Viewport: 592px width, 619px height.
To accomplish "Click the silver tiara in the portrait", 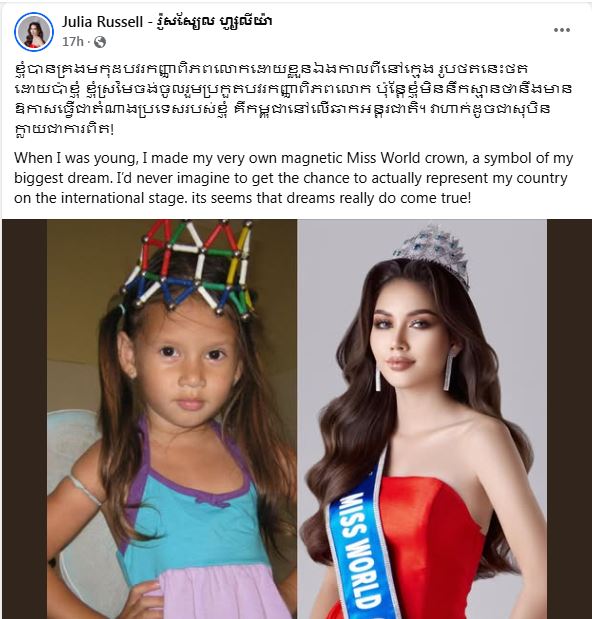I will pyautogui.click(x=432, y=253).
